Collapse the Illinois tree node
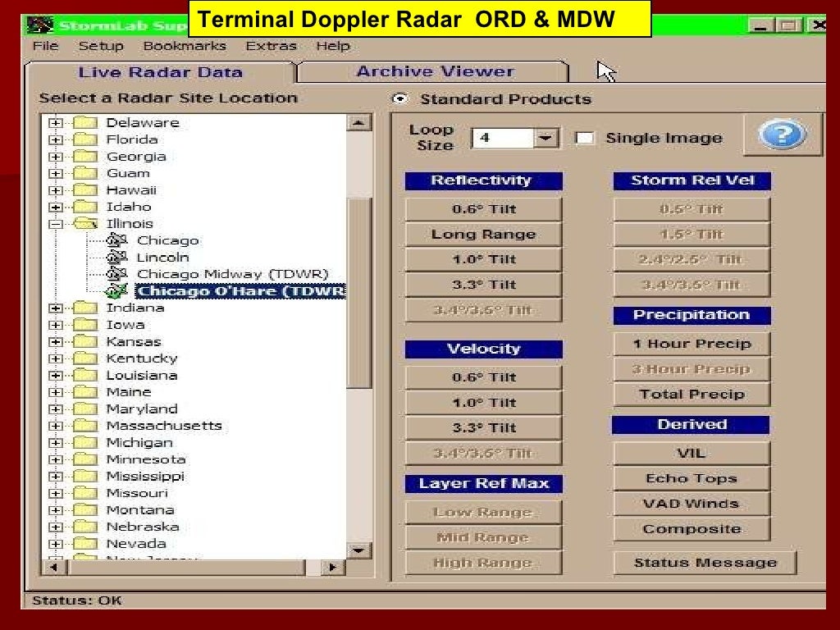Screen dimensions: 840x630 pos(55,224)
